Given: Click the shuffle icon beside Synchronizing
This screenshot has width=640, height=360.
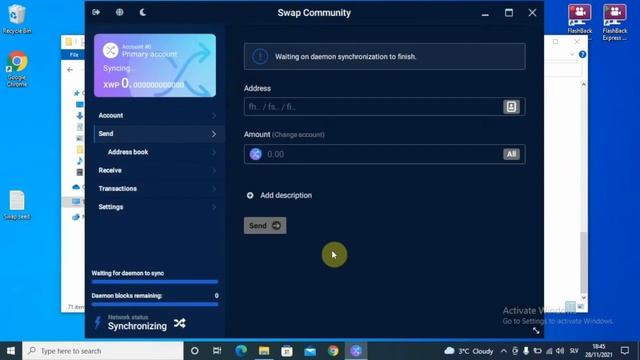Looking at the screenshot, I should [x=180, y=323].
